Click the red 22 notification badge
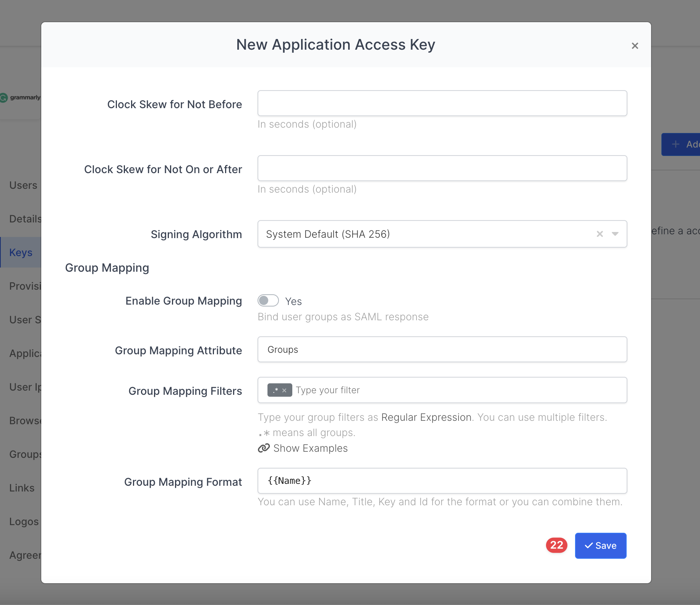This screenshot has width=700, height=605. pos(556,545)
